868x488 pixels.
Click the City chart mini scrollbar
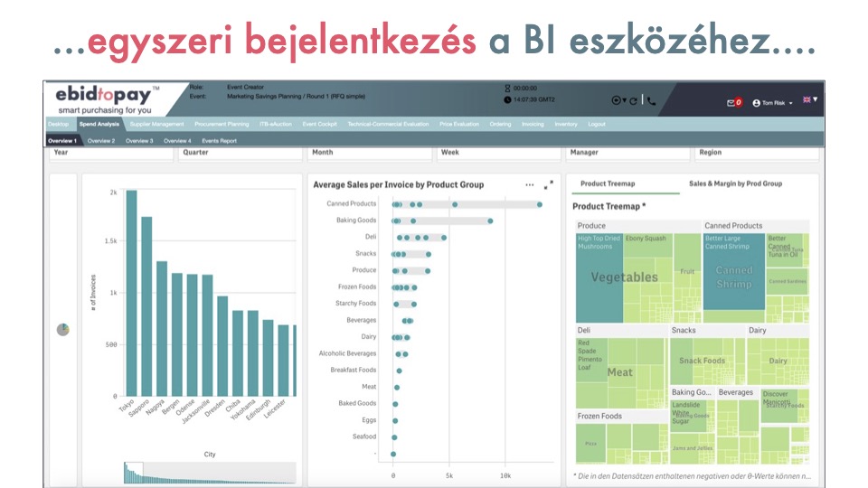point(209,473)
